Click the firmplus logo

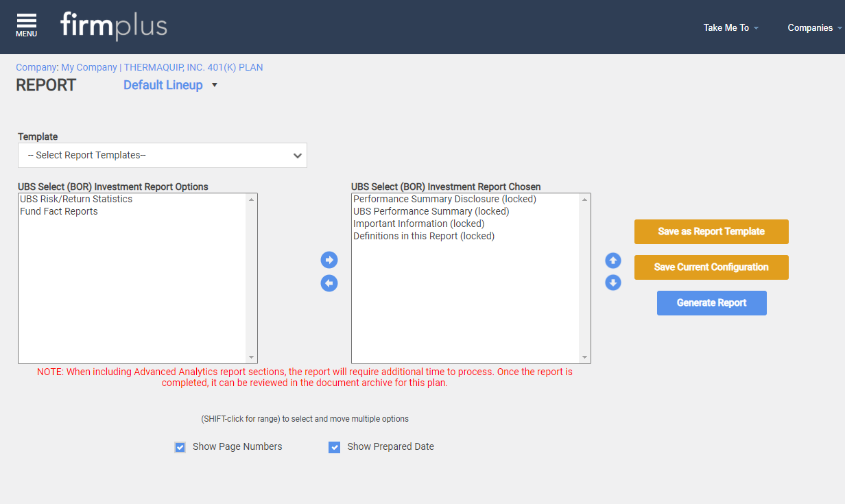pos(113,26)
